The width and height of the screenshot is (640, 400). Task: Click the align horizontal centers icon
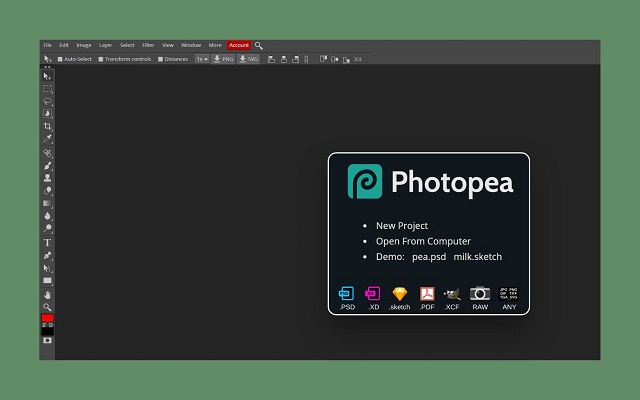284,59
